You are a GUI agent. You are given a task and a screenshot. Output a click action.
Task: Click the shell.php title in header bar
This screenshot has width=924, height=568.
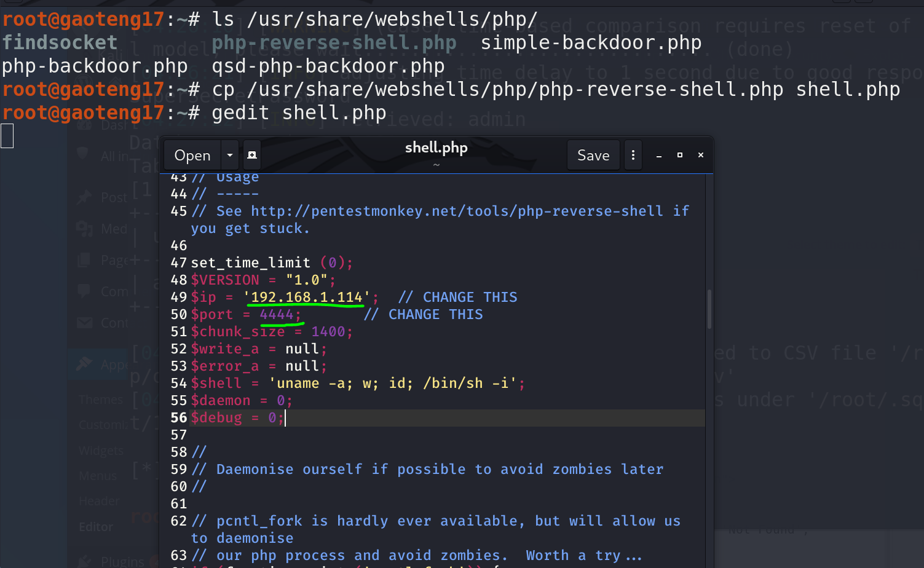point(436,148)
